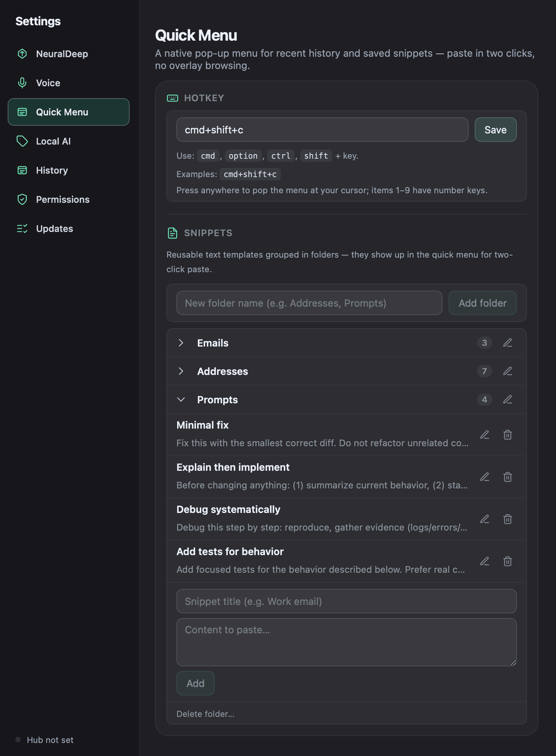Click the Addresses count badge 7

click(484, 371)
